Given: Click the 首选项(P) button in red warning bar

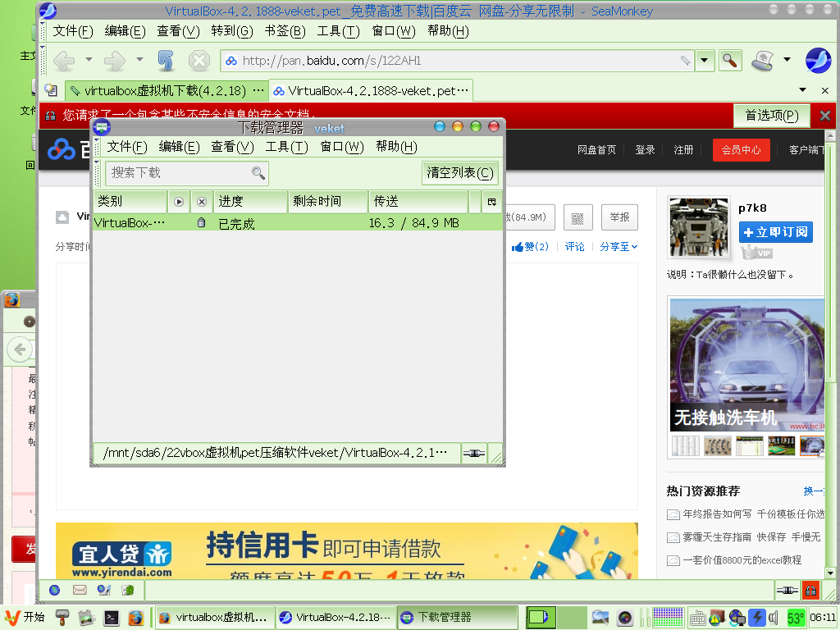Looking at the screenshot, I should coord(771,115).
